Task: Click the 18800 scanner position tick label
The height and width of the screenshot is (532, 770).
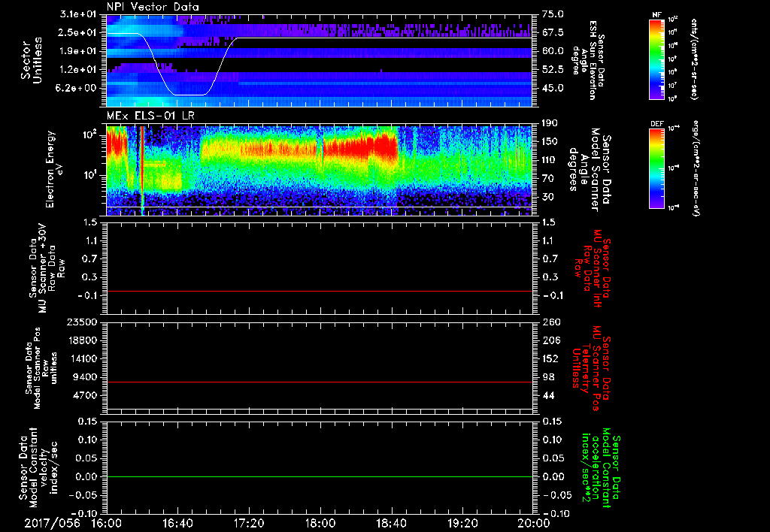Action: click(82, 340)
